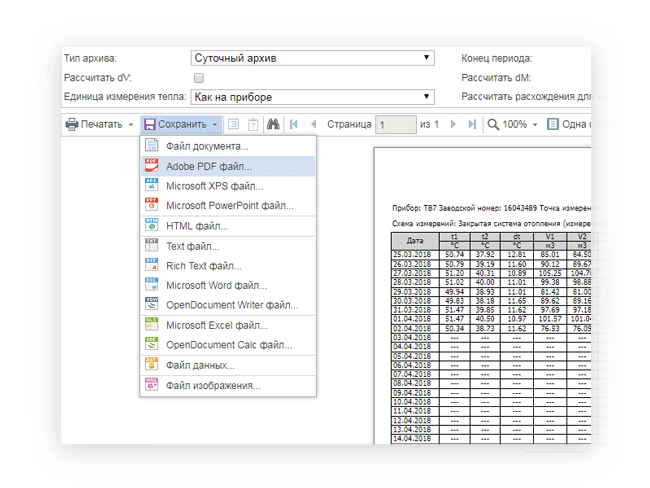Screen dimensions: 650x488
Task: Click the OpenDocument Calc file icon
Action: pyautogui.click(x=151, y=344)
